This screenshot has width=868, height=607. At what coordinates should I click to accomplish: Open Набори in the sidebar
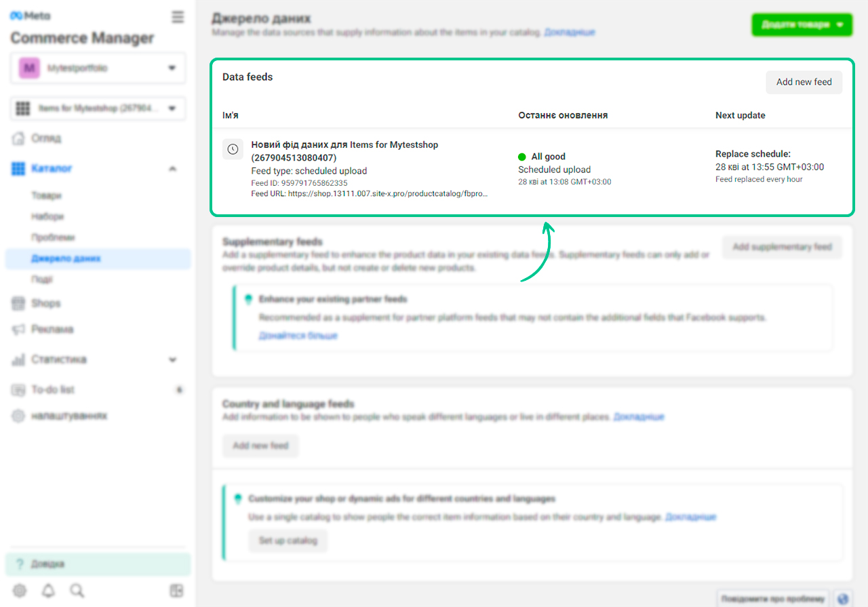(x=47, y=216)
